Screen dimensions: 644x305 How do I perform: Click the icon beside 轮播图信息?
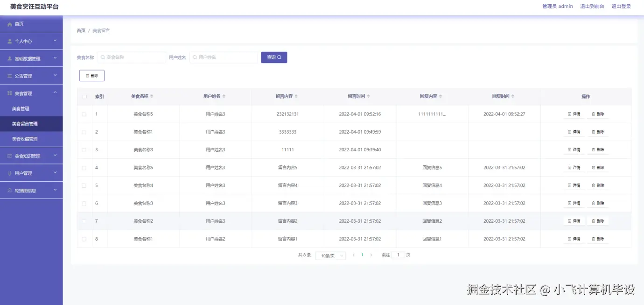tap(10, 191)
